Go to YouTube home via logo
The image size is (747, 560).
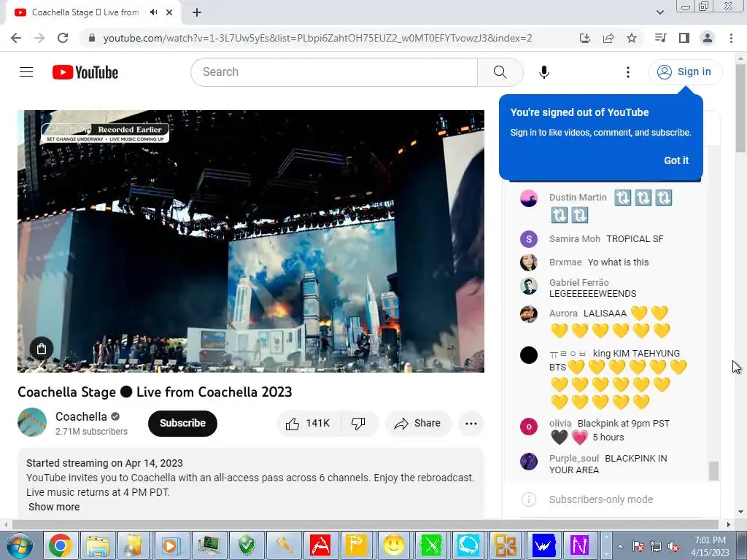pos(85,72)
